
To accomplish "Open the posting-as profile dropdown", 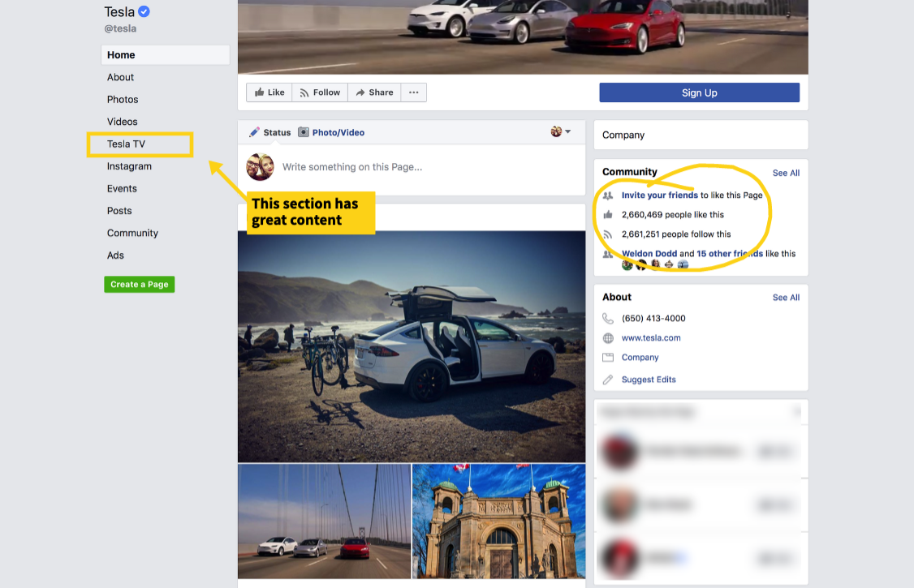I will (561, 131).
